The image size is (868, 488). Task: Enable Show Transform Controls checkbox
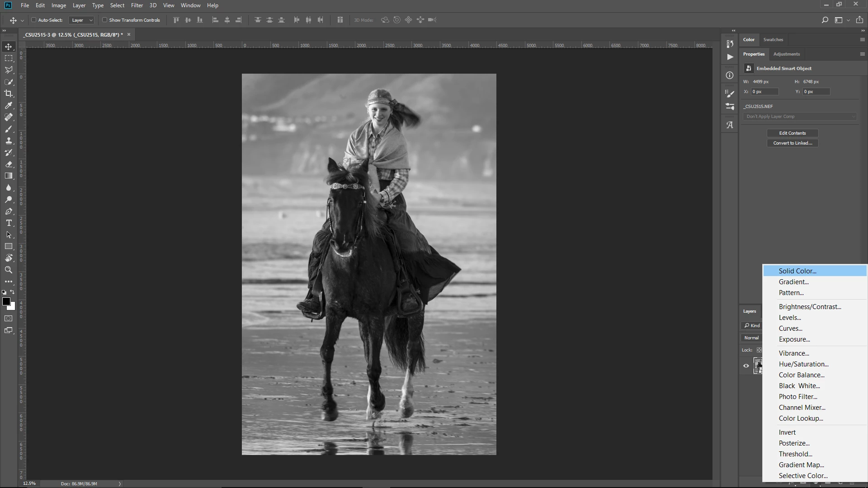point(104,20)
